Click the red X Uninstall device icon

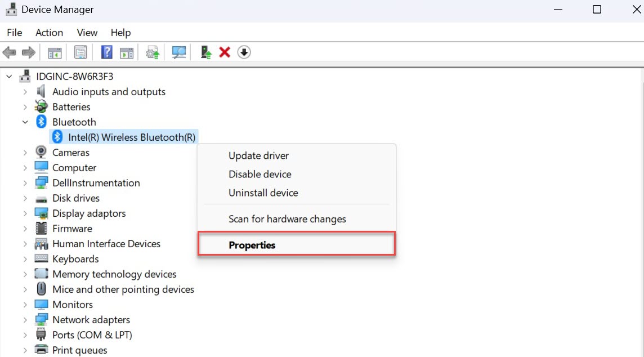pyautogui.click(x=225, y=52)
